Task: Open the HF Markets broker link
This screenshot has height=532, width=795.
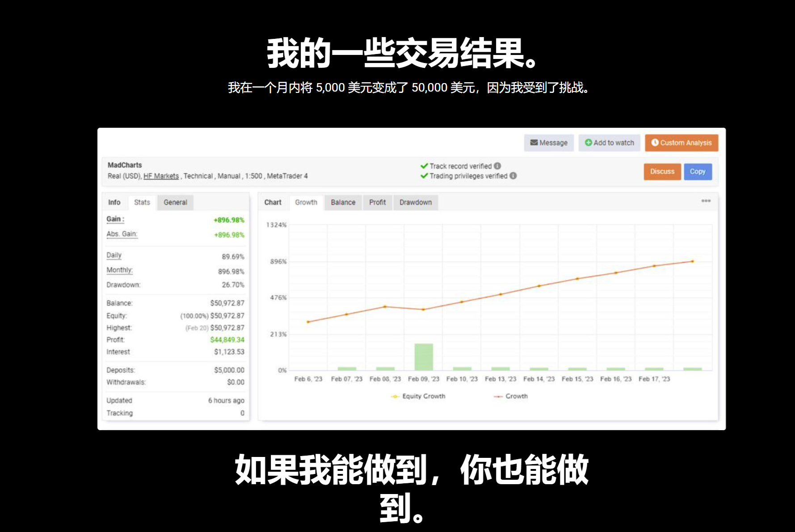Action: click(x=161, y=176)
